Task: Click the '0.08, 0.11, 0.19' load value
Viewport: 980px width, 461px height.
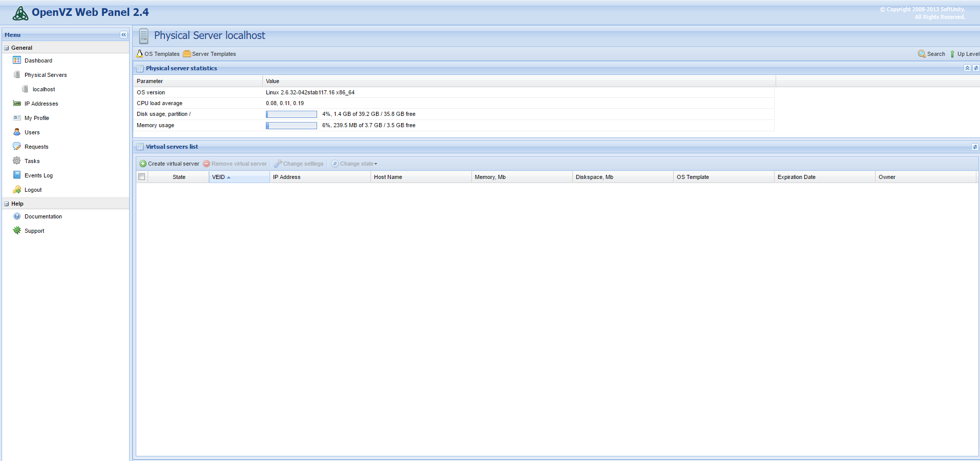Action: pyautogui.click(x=285, y=103)
